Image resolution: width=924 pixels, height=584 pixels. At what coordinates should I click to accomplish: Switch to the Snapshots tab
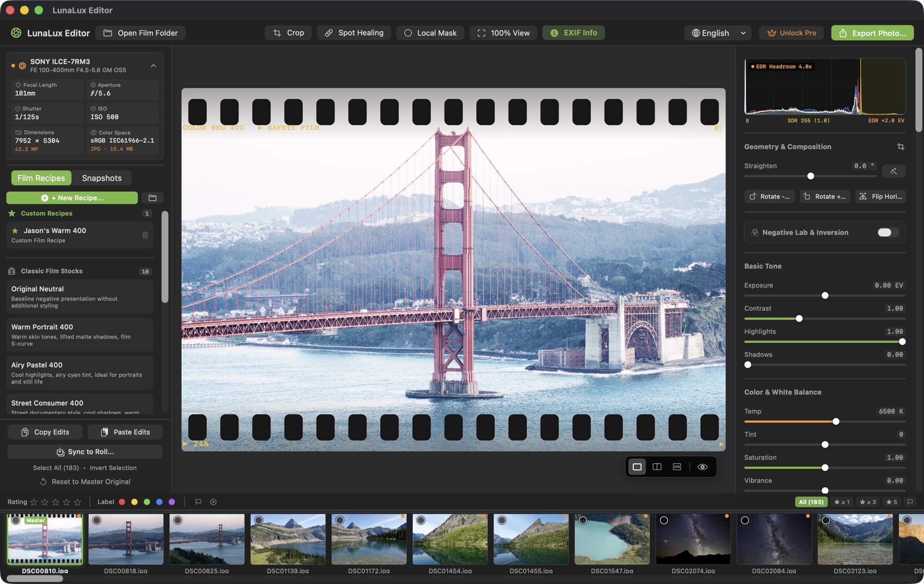click(x=102, y=178)
